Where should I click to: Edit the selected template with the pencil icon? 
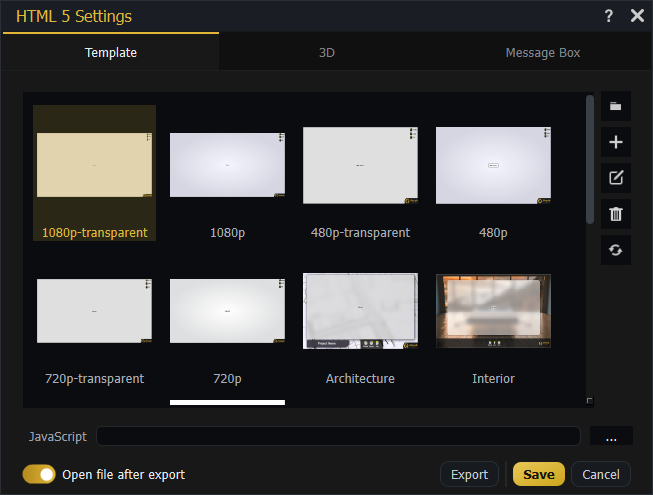(616, 178)
